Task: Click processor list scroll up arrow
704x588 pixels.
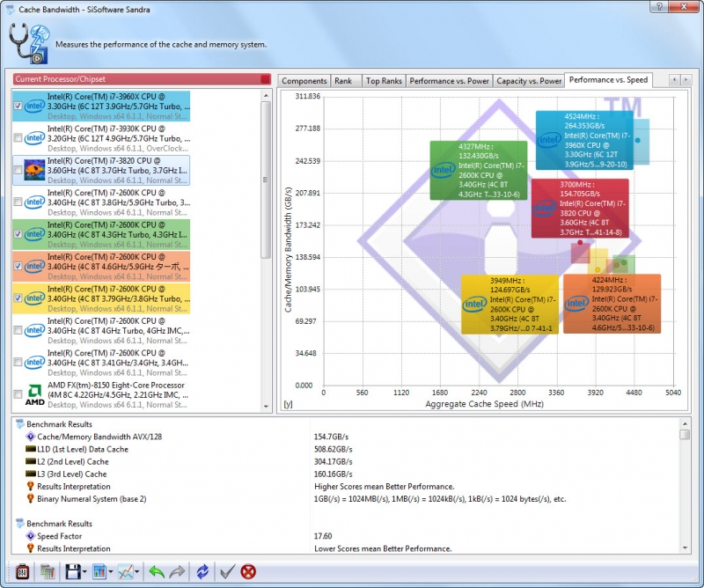Action: coord(266,95)
